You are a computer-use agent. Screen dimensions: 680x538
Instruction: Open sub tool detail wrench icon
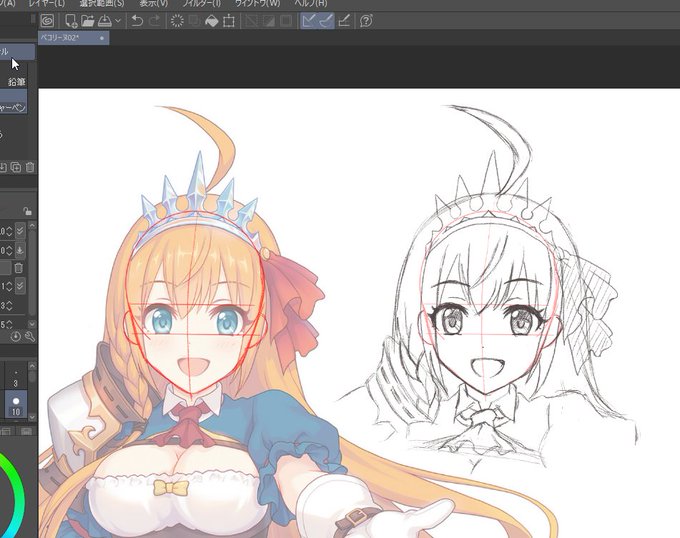[29, 336]
